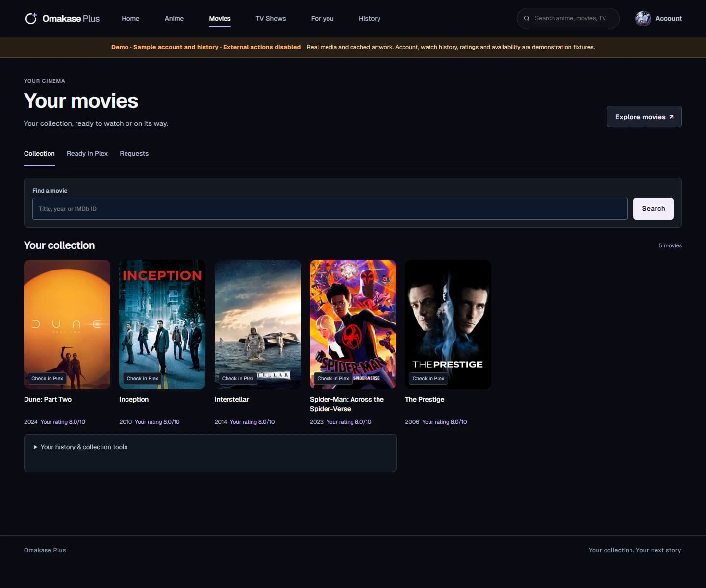
Task: Click the Interstellar title text
Action: [x=231, y=399]
